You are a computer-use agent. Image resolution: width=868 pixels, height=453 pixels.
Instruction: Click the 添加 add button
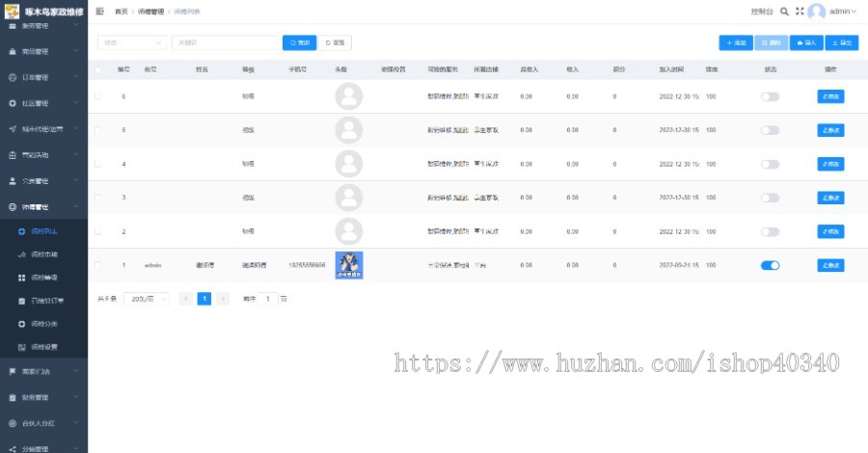point(736,42)
